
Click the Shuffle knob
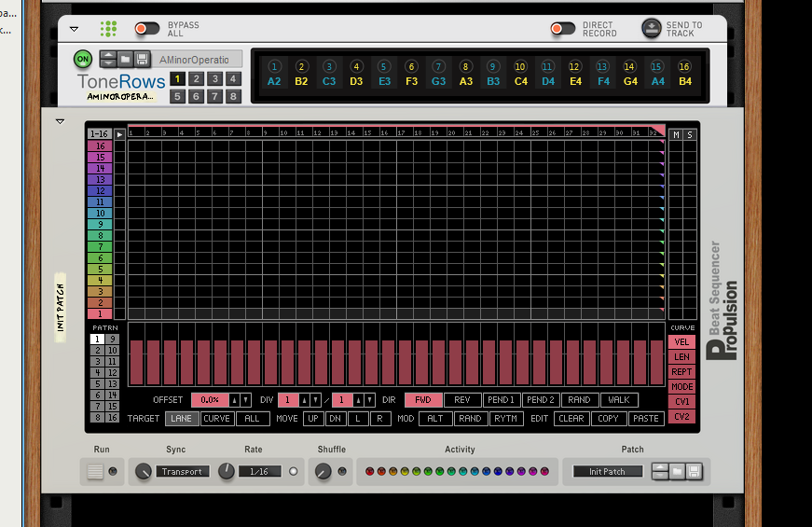coord(323,471)
